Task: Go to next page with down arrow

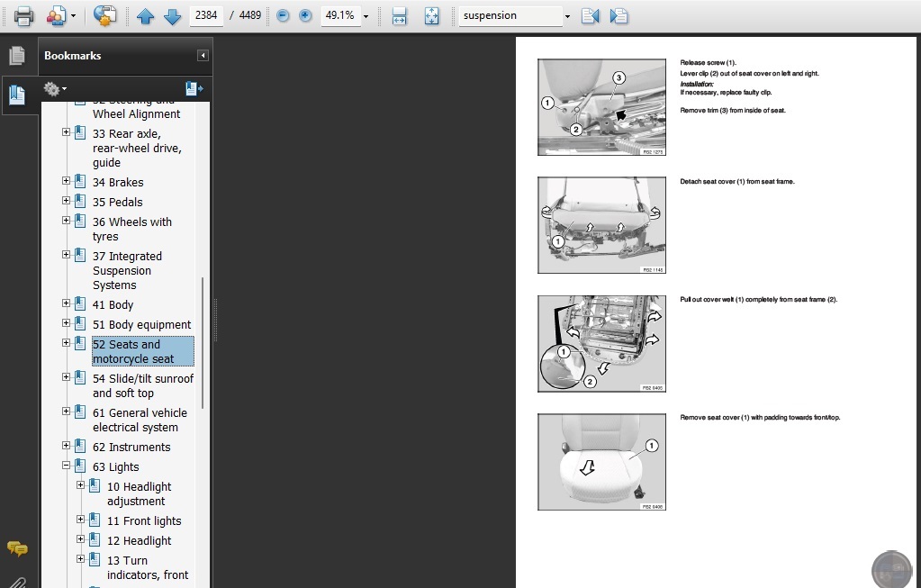Action: point(172,16)
